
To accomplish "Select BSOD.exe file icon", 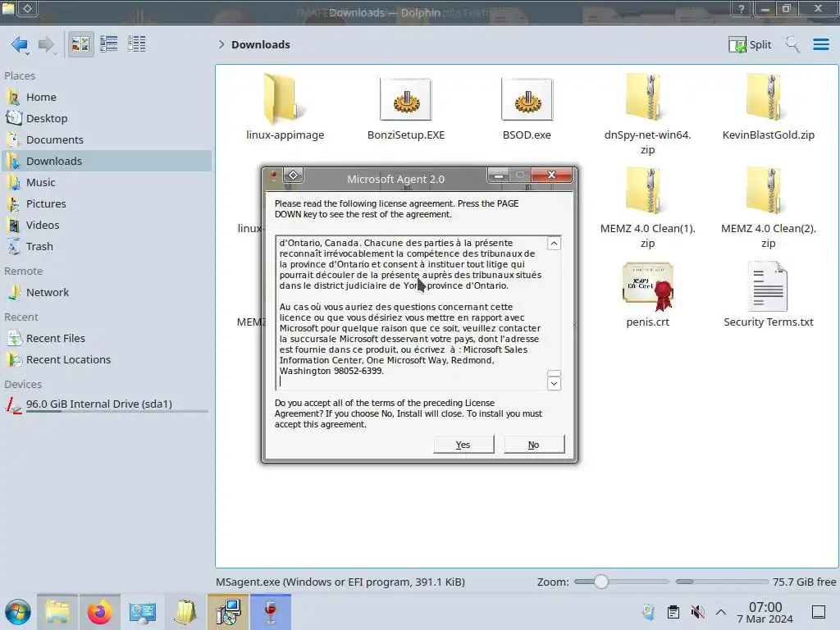I will coord(527,99).
